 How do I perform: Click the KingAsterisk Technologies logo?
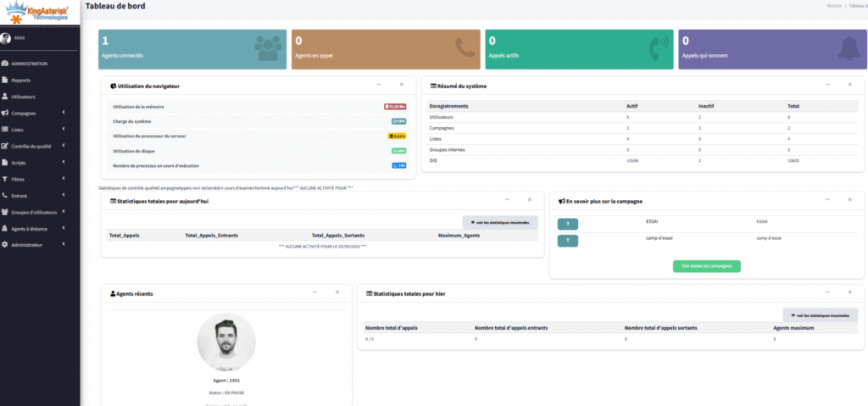point(39,14)
